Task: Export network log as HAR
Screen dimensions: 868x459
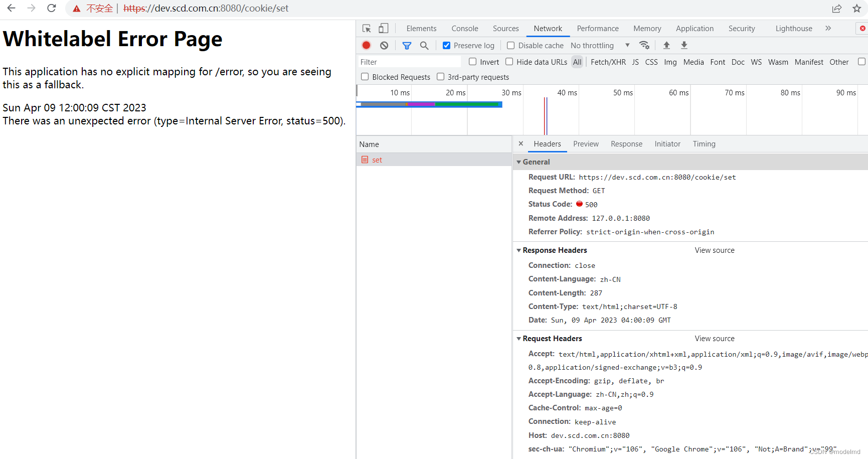Action: [684, 45]
